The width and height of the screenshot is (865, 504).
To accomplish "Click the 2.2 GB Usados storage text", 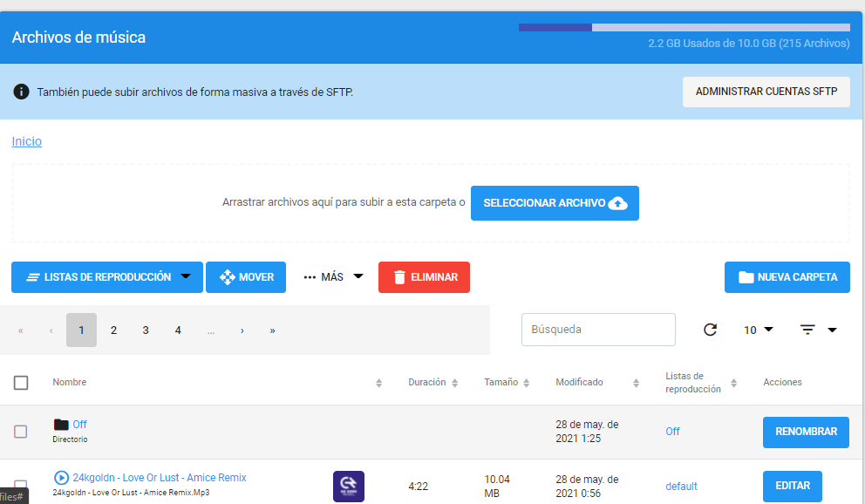I will coord(749,44).
